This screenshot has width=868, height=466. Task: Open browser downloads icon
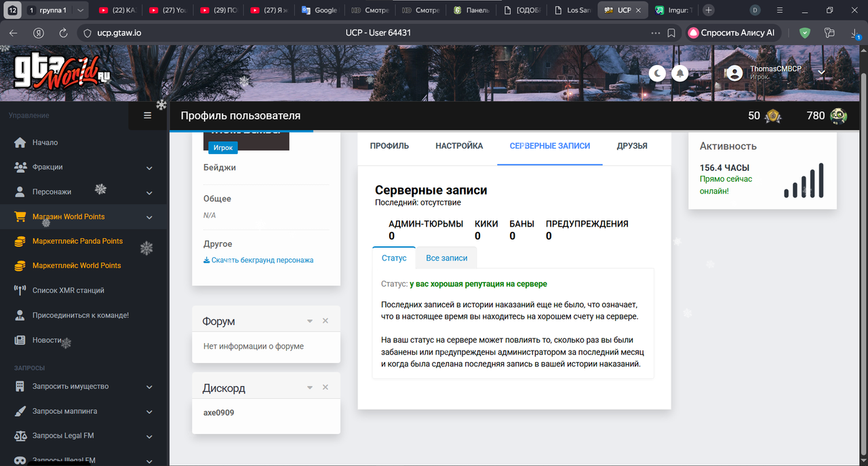point(855,33)
